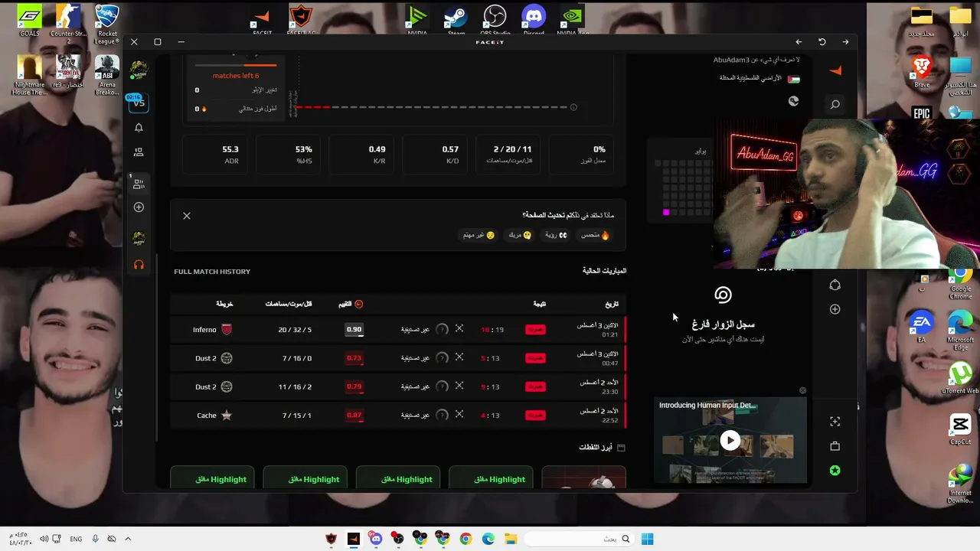
Task: Open the CapCut desktop shortcut
Action: (960, 430)
